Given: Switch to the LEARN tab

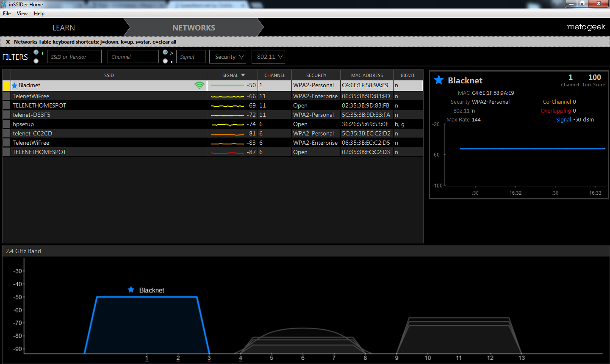Looking at the screenshot, I should (x=64, y=28).
